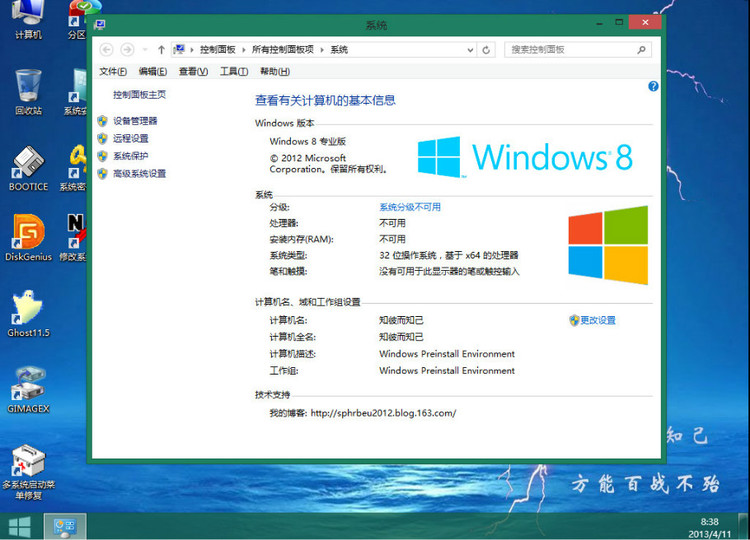Click the Control Panel taskbar button
This screenshot has height=540, width=750.
click(65, 527)
